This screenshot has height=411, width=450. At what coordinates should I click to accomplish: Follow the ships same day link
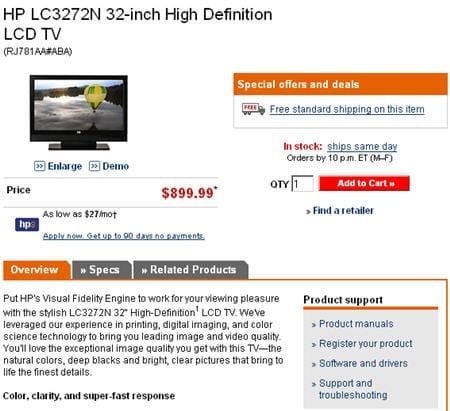[362, 147]
